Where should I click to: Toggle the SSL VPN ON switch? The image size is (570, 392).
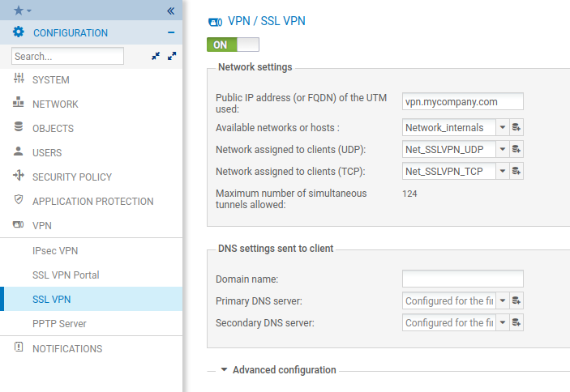234,45
